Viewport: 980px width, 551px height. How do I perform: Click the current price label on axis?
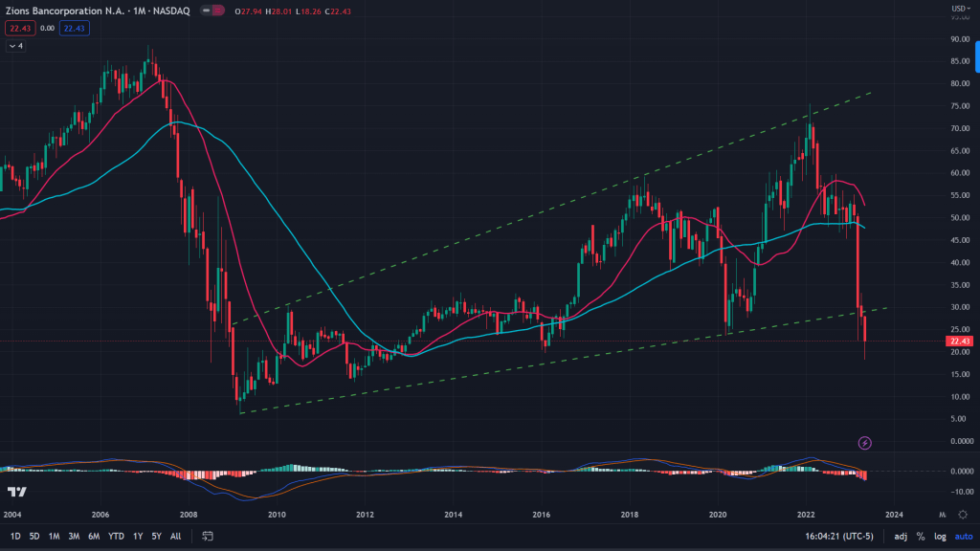coord(958,342)
